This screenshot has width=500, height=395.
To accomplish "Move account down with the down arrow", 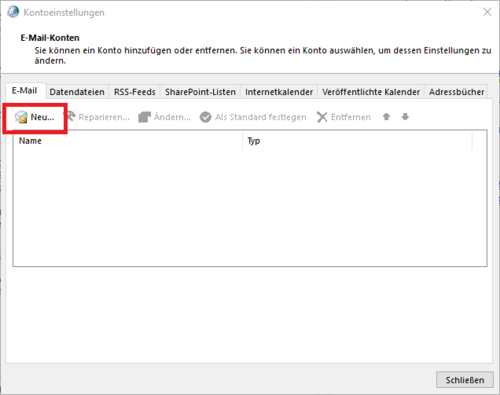I will [405, 117].
